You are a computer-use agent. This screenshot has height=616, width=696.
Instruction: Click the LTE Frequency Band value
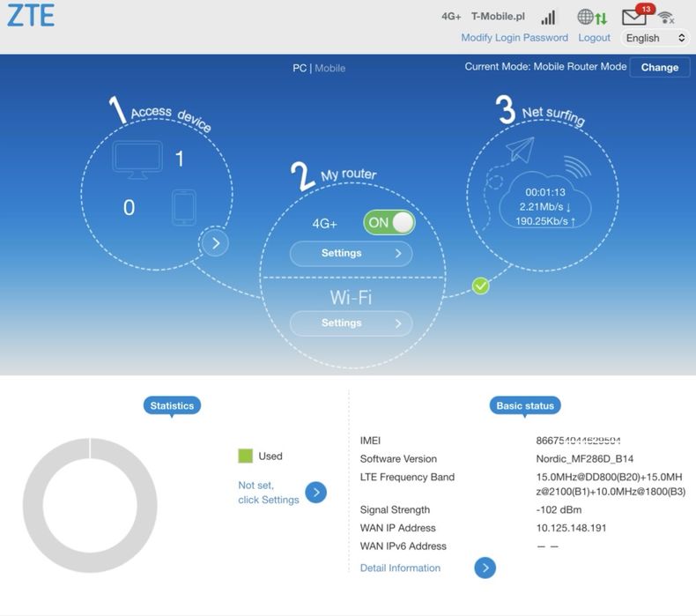611,484
